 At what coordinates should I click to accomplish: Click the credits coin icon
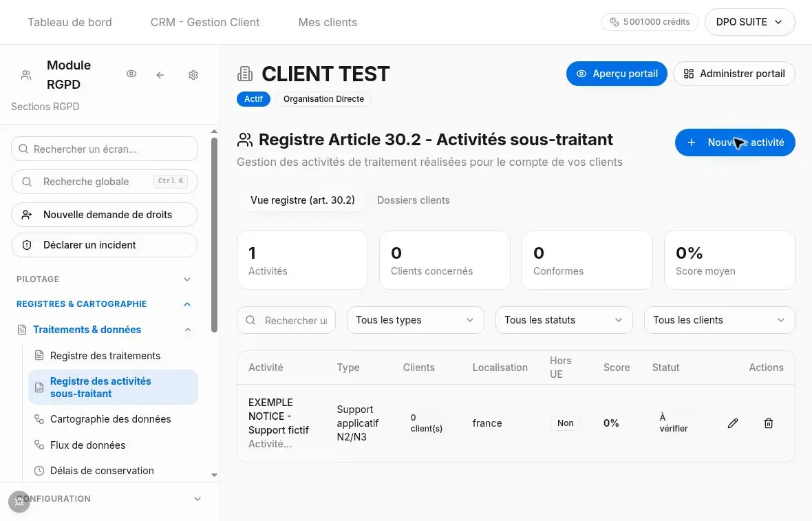tap(615, 22)
